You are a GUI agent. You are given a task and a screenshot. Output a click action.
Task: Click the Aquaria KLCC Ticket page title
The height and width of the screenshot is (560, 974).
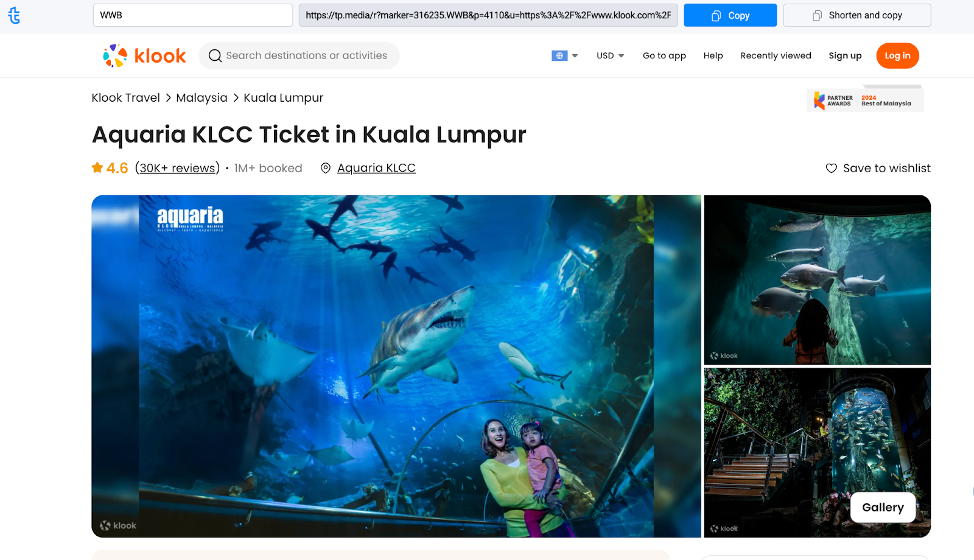coord(309,135)
